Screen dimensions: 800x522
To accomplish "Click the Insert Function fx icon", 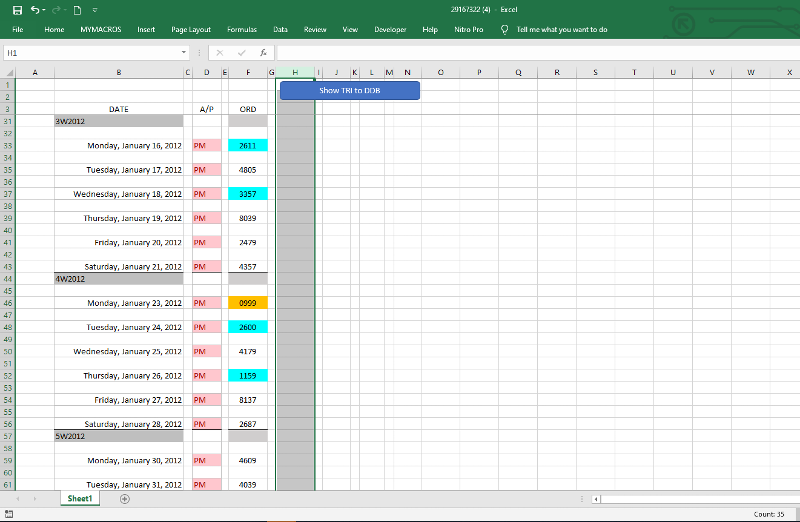I will [x=262, y=52].
